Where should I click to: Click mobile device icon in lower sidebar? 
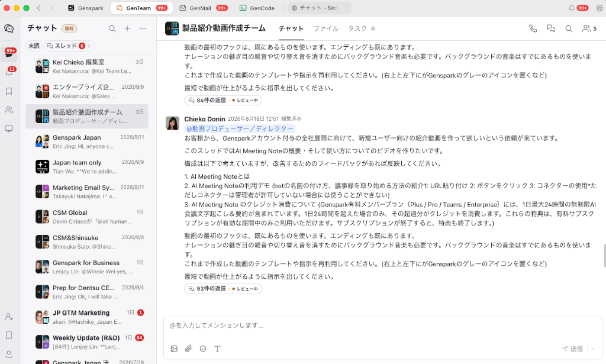9,335
